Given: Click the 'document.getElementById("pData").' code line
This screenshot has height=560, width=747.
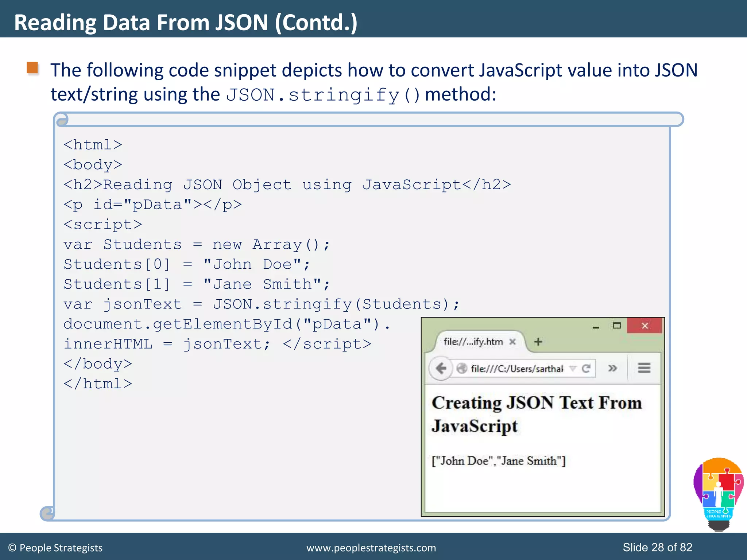Looking at the screenshot, I should (x=227, y=324).
